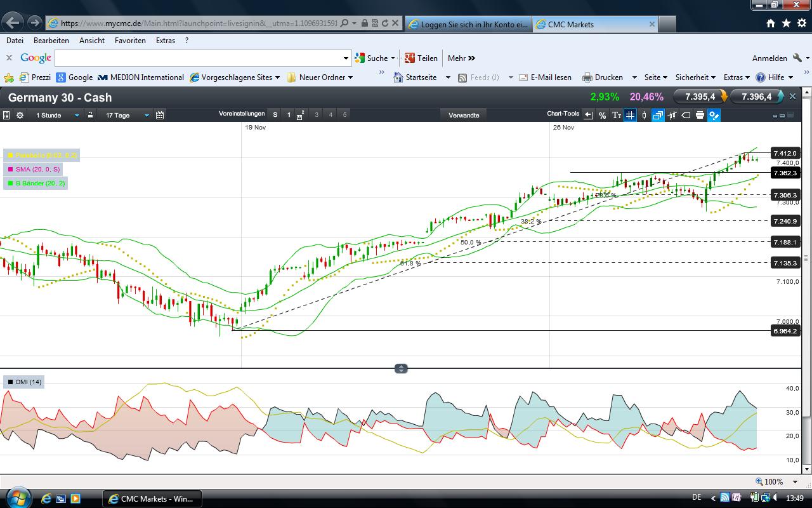Close the Germany 30 chart panel
The width and height of the screenshot is (812, 508).
[x=792, y=97]
